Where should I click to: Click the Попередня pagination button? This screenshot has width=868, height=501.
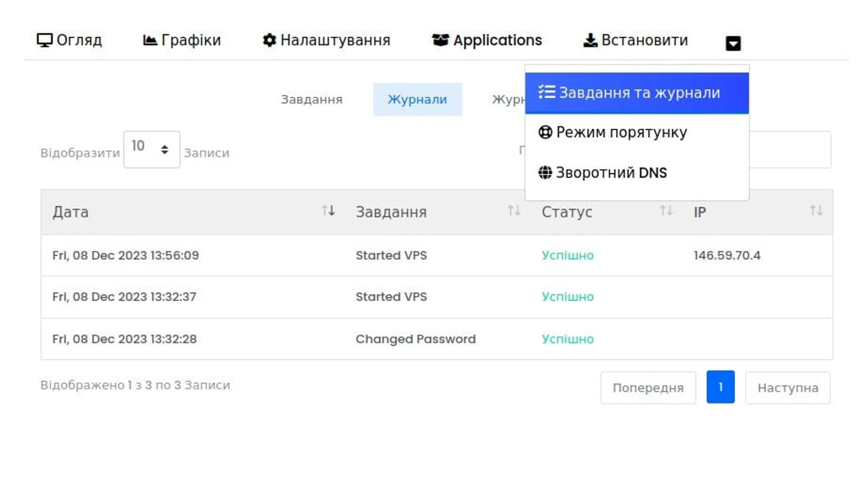coord(648,388)
